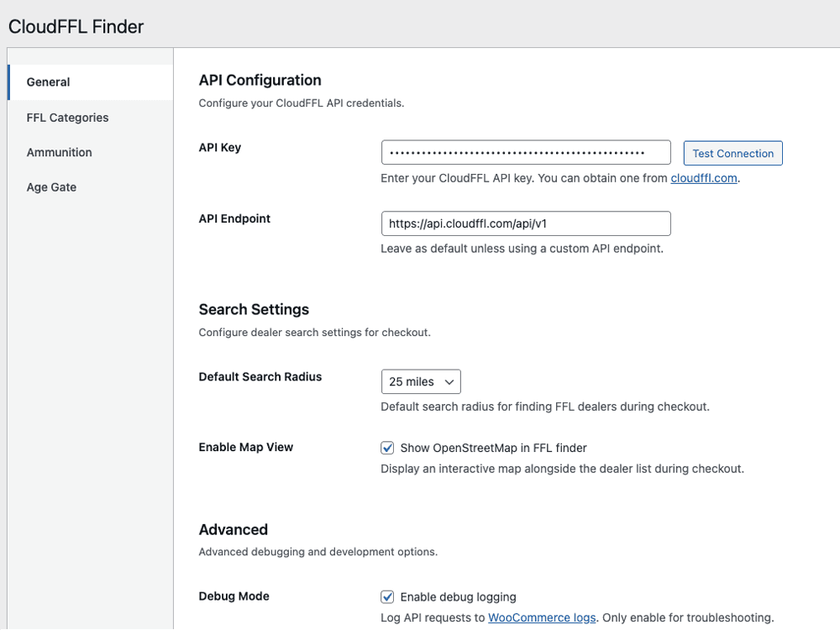
Task: Open the cloudffl.com link
Action: pos(703,178)
